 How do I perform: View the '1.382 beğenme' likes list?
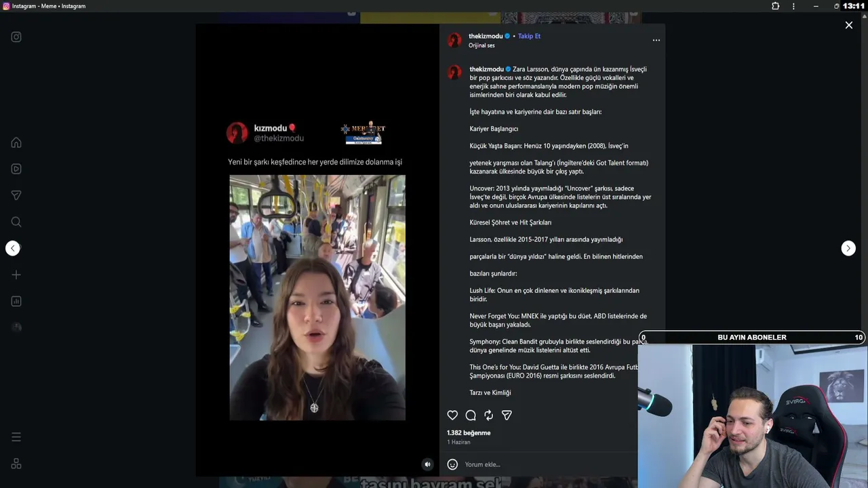469,433
